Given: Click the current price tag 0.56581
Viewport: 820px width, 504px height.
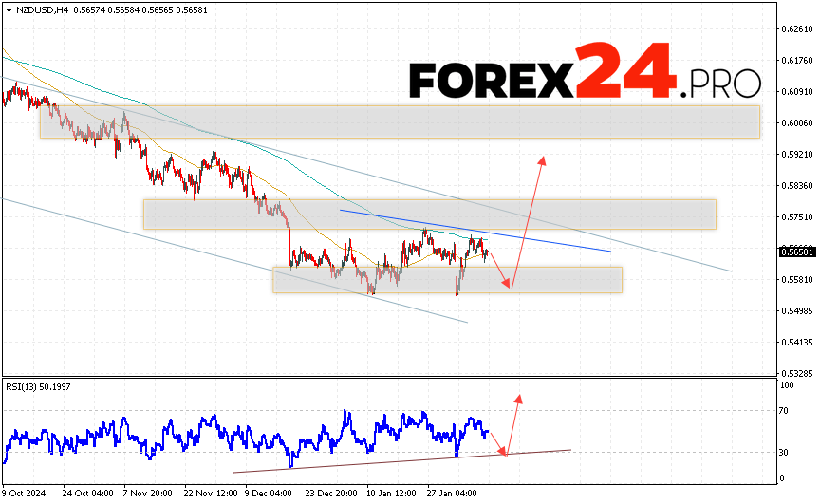Looking at the screenshot, I should click(x=793, y=252).
